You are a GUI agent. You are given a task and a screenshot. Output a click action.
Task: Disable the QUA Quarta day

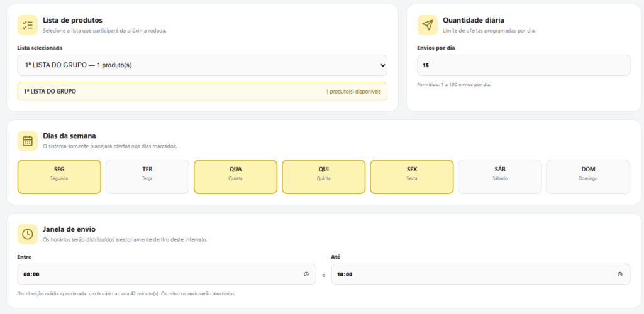tap(235, 176)
